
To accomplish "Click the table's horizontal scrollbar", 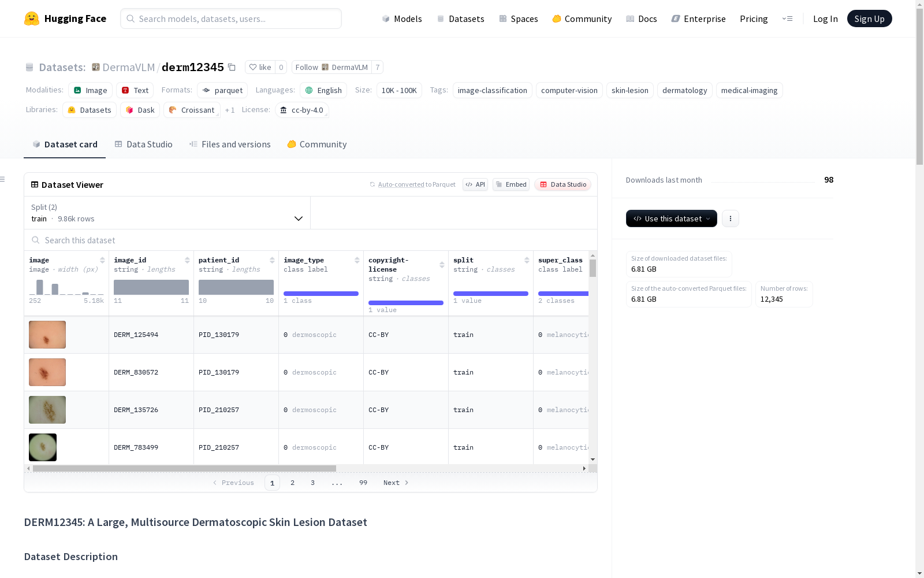I will [185, 468].
